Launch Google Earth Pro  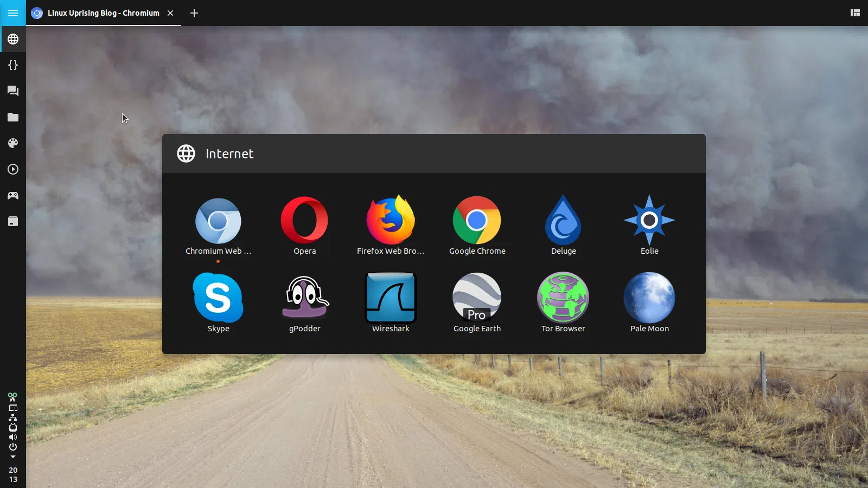point(477,298)
